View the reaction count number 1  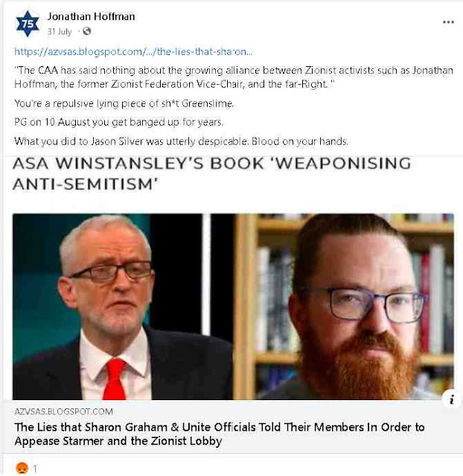click(35, 469)
